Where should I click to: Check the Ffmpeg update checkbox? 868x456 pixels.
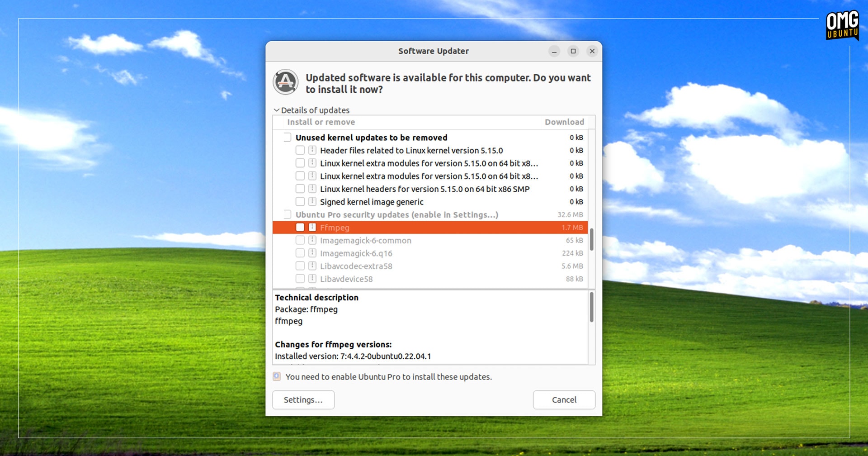[300, 228]
